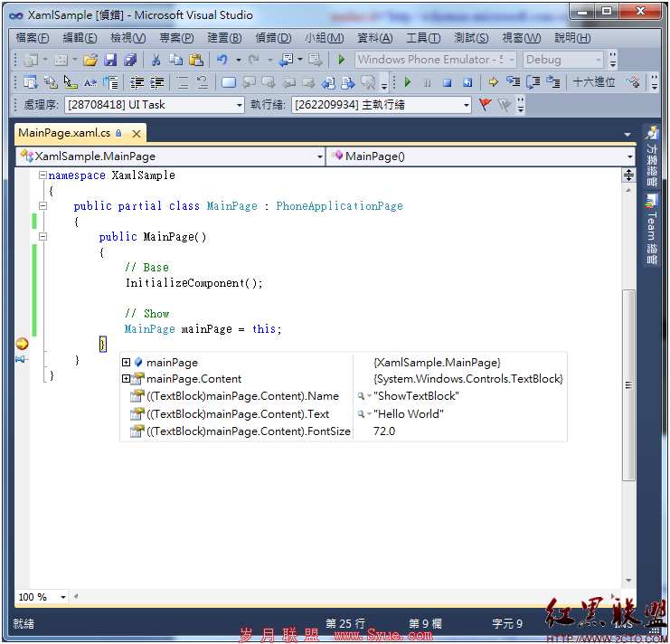
Task: Open the 100 % zoom level combo box
Action: (x=42, y=597)
